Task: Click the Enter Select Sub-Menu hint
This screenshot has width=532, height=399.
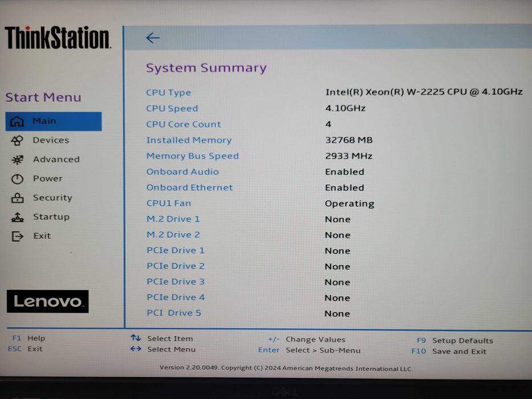Action: click(x=309, y=350)
